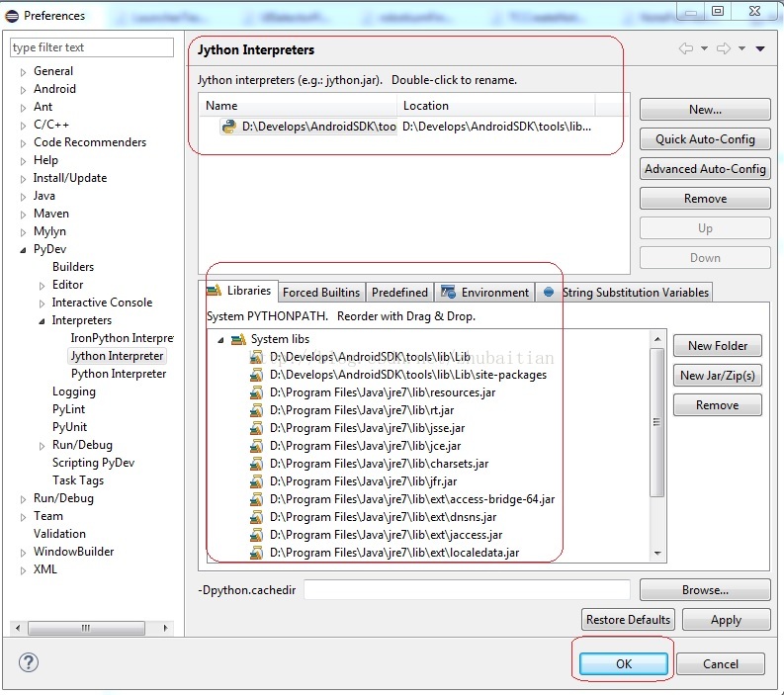Click icon beside jfr.jar entry
This screenshot has width=784, height=695.
(x=256, y=481)
